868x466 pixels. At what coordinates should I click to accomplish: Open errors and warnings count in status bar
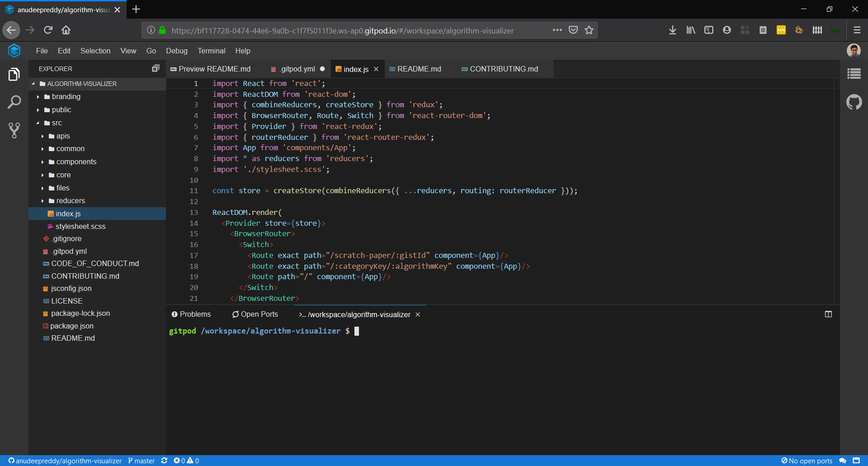point(186,461)
